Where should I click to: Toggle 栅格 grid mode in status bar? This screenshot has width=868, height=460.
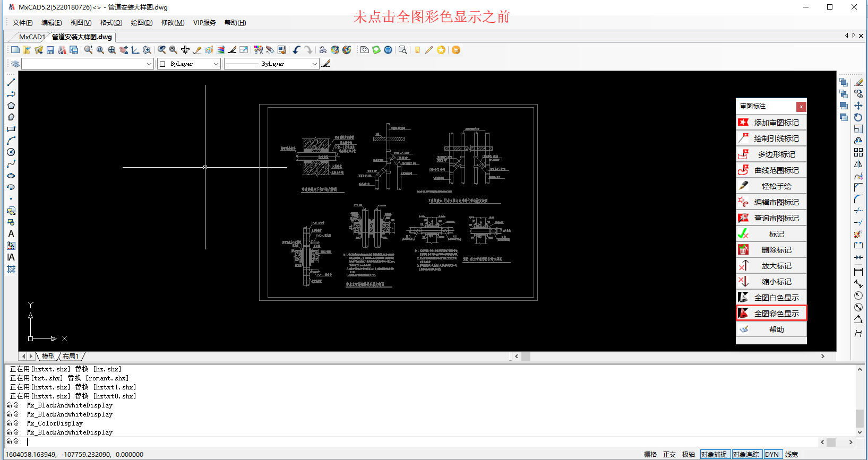650,455
